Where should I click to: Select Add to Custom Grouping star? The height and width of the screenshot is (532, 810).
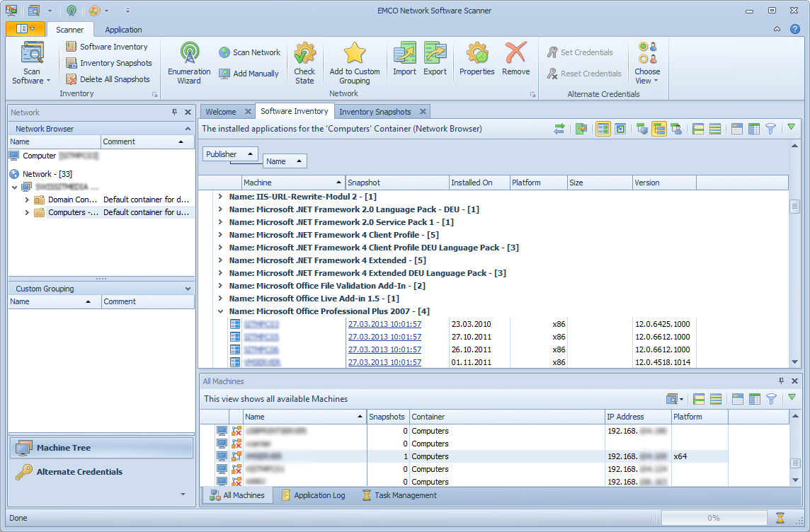pyautogui.click(x=354, y=63)
